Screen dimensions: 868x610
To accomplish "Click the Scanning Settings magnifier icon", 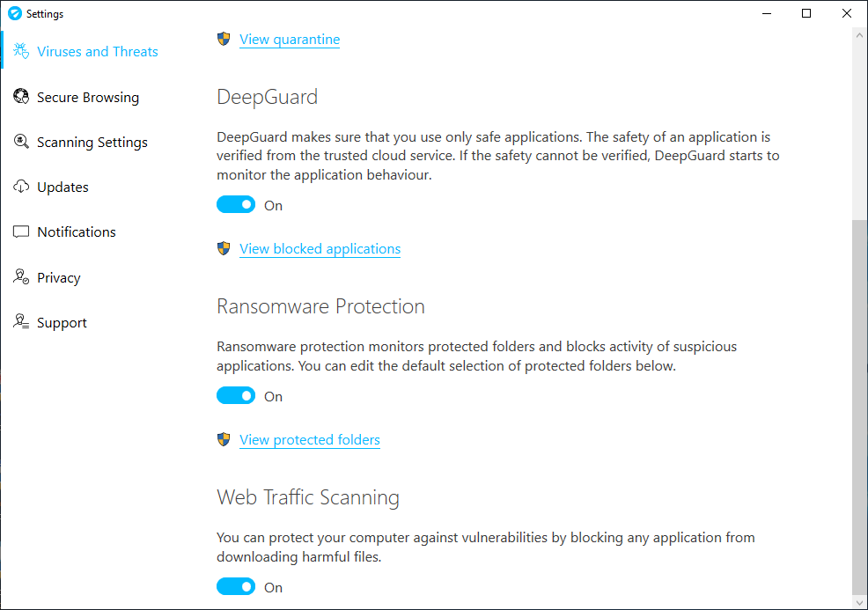I will 22,142.
